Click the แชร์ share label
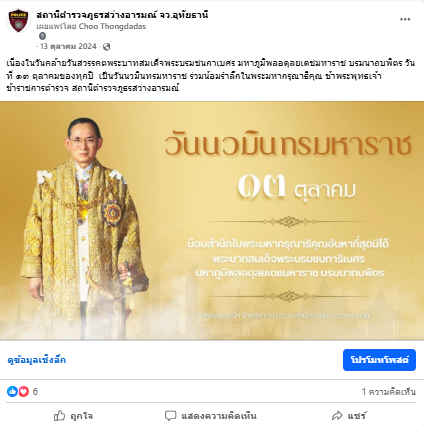424x426 pixels. [x=357, y=416]
